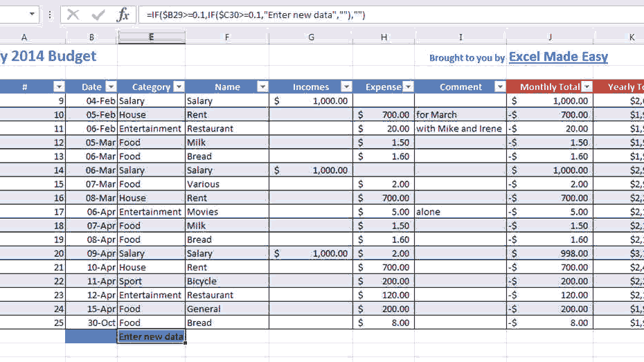Select the '15-Apr' date cell
The height and width of the screenshot is (362, 644).
pos(91,309)
